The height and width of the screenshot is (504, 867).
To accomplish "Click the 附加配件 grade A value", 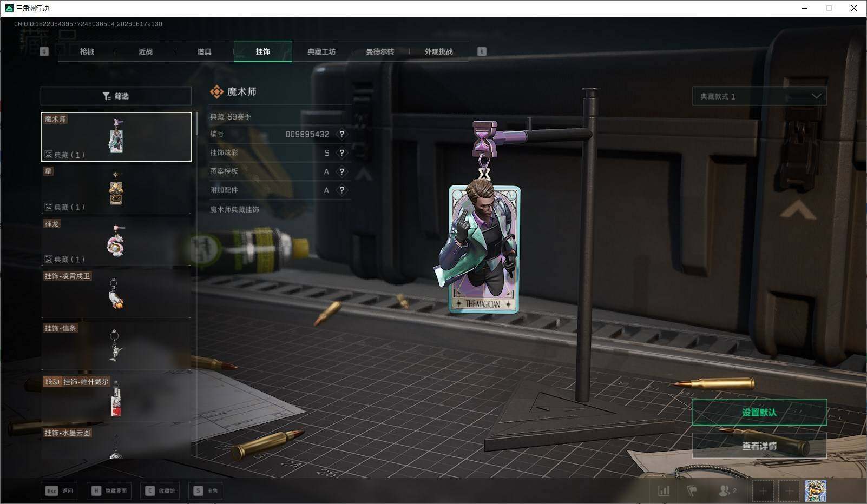I will [326, 190].
